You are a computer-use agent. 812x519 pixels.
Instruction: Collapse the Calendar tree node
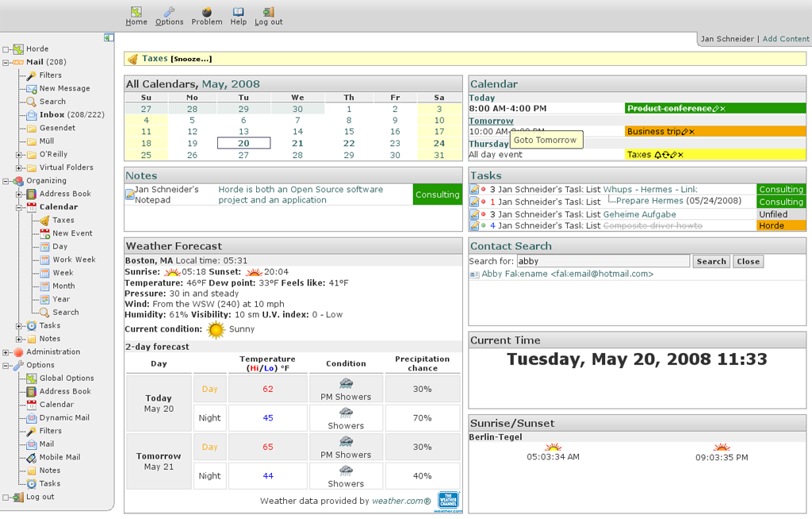(x=19, y=207)
